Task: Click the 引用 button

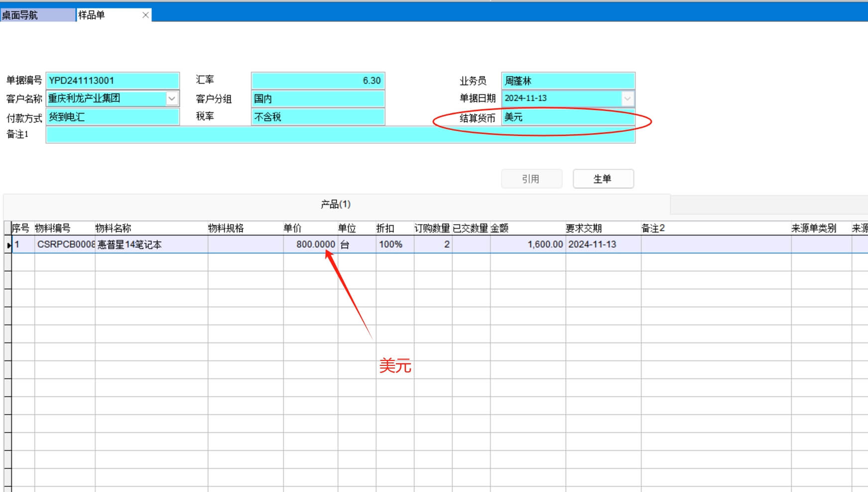Action: click(531, 179)
